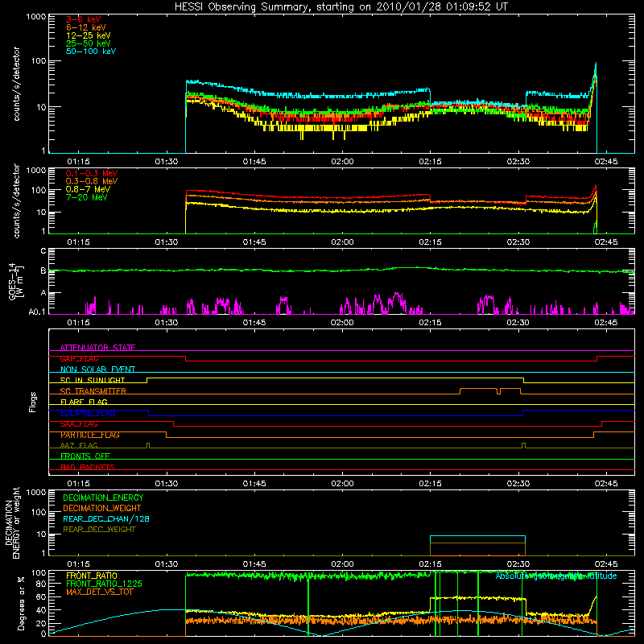This screenshot has width=644, height=644.
Task: Click the 02:15 time tick under the decimation panel
Action: click(430, 564)
